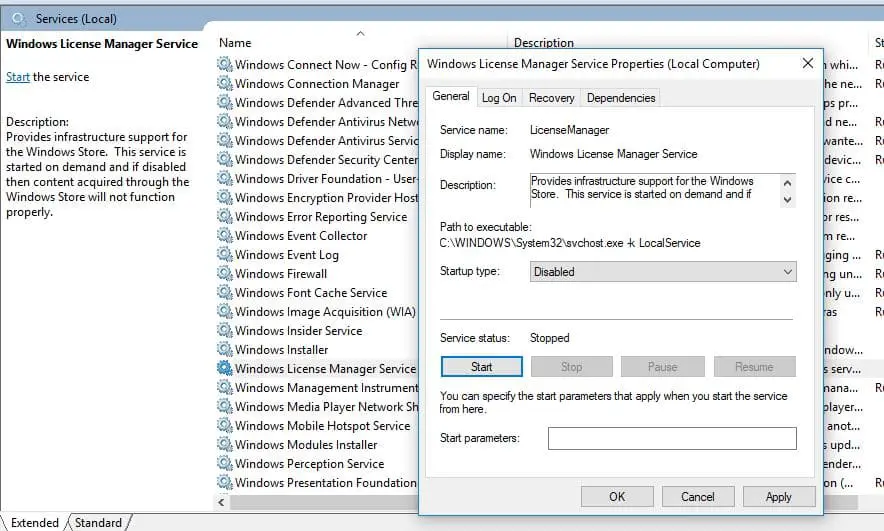Click the OK button
Screen dimensions: 884x531
click(x=617, y=497)
